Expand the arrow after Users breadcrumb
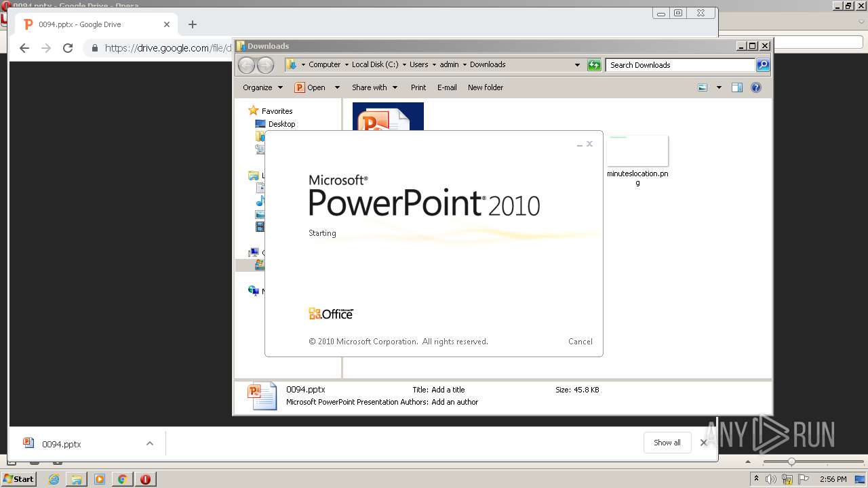This screenshot has height=488, width=868. 434,65
